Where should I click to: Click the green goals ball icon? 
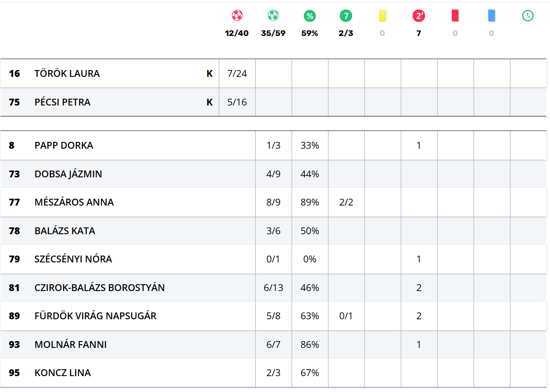pyautogui.click(x=273, y=16)
